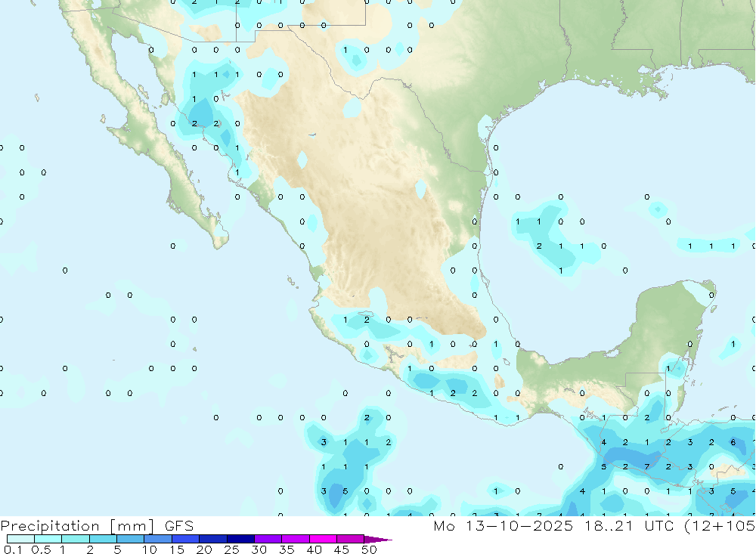Click the 35–40 mm violet legend swatch

click(x=296, y=539)
